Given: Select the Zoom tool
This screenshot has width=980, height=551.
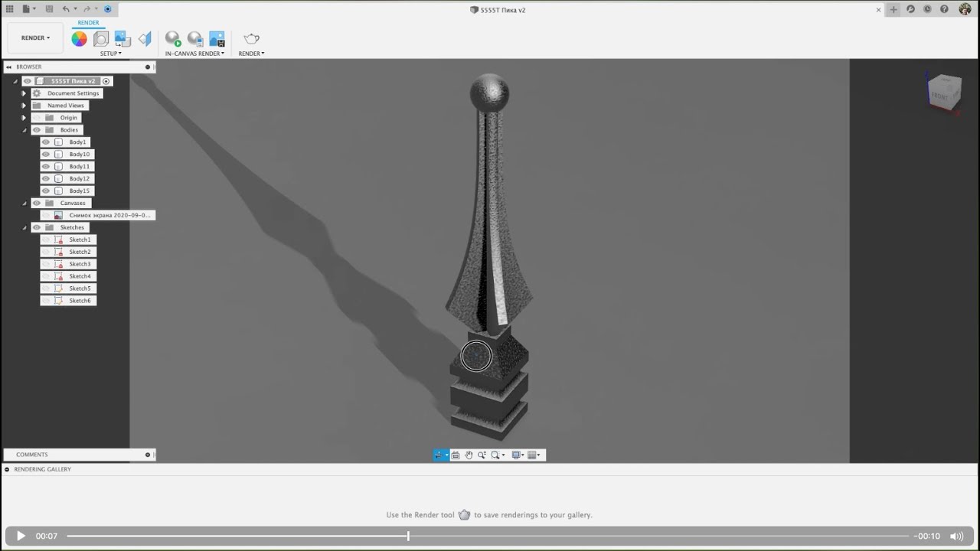Looking at the screenshot, I should (x=482, y=455).
